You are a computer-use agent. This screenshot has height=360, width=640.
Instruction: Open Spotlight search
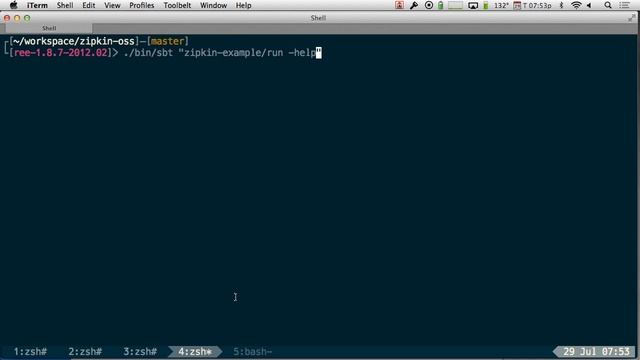(608, 5)
